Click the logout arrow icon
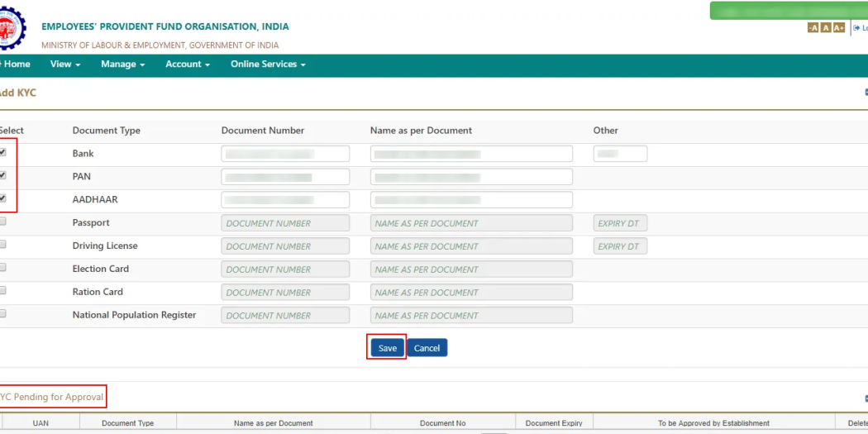868x434 pixels. [856, 28]
